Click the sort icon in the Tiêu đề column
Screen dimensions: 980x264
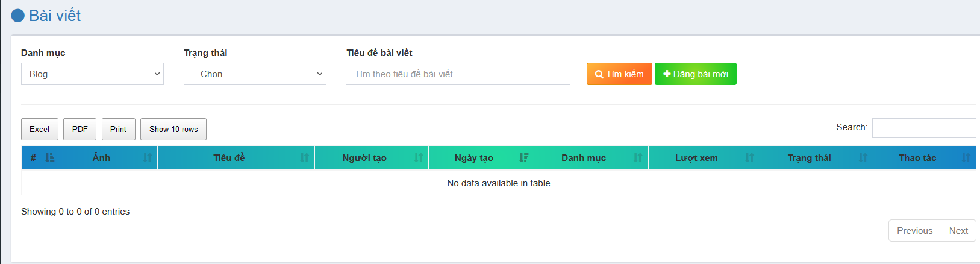[x=304, y=158]
